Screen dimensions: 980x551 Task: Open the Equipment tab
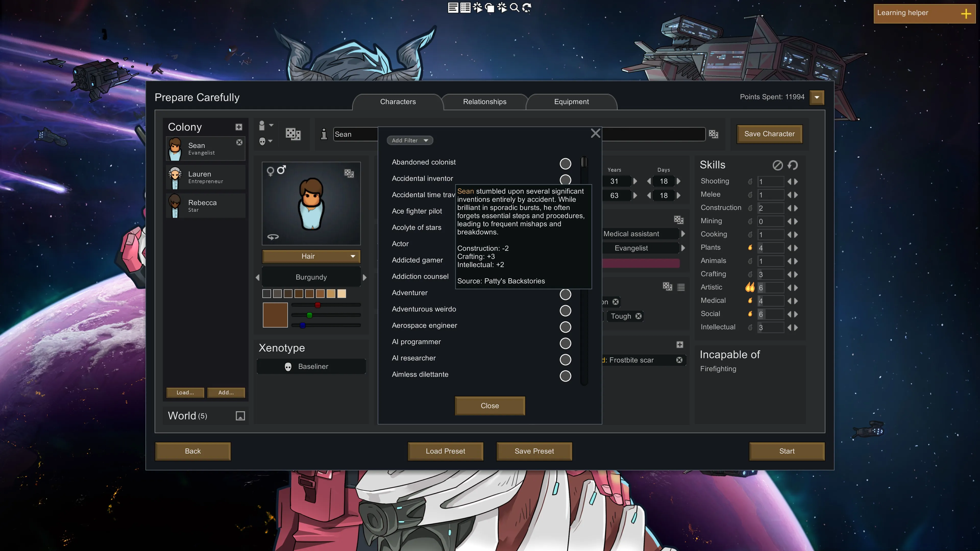[x=571, y=102]
